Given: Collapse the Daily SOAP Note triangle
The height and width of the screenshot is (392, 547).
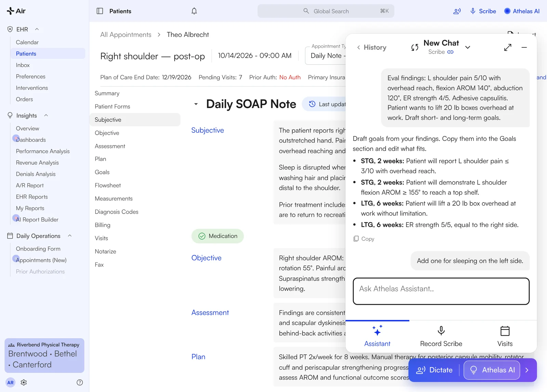Looking at the screenshot, I should point(196,104).
